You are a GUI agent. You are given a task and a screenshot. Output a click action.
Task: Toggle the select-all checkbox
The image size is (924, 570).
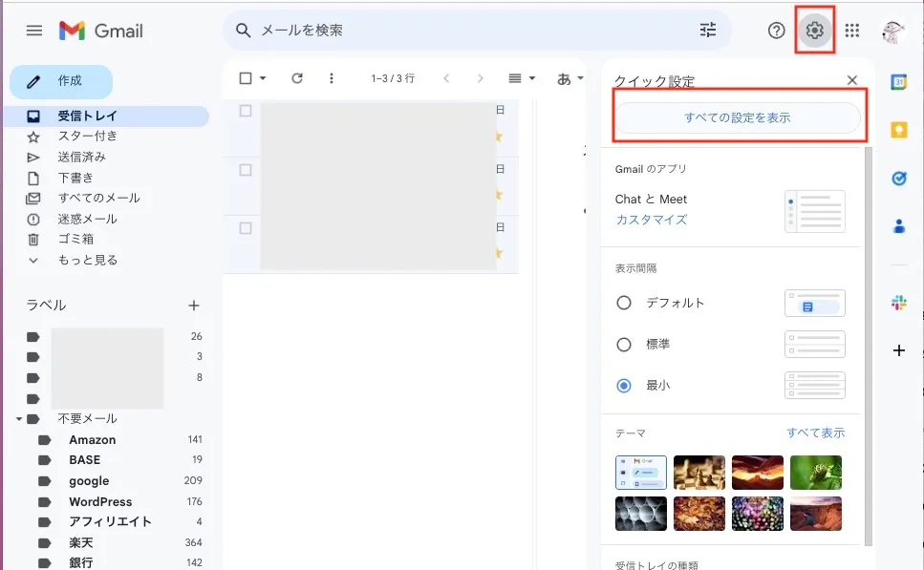246,78
